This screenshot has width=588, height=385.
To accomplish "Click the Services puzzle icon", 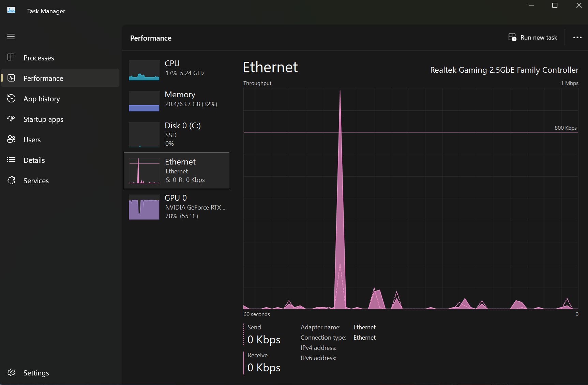I will click(x=11, y=180).
